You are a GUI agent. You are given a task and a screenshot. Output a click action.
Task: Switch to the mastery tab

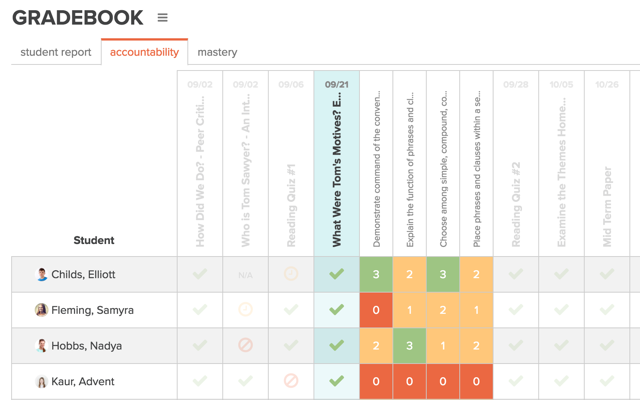pos(217,52)
